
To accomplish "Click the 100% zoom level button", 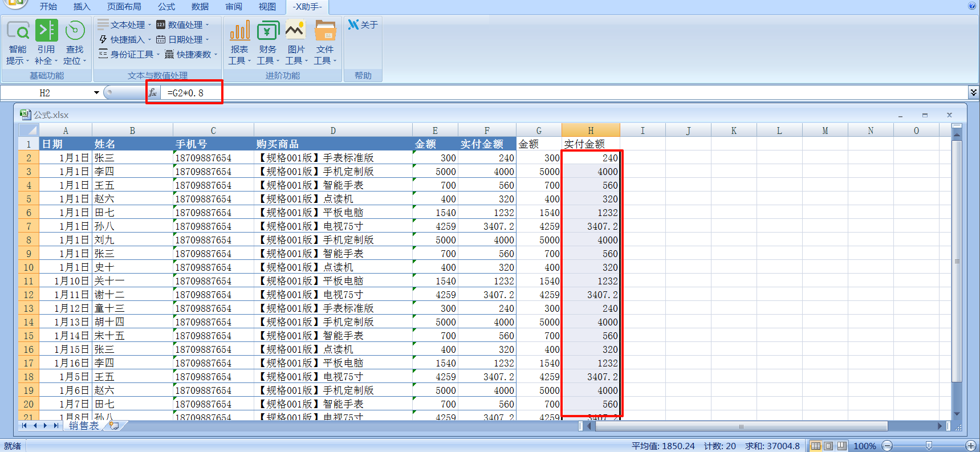I will tap(864, 446).
